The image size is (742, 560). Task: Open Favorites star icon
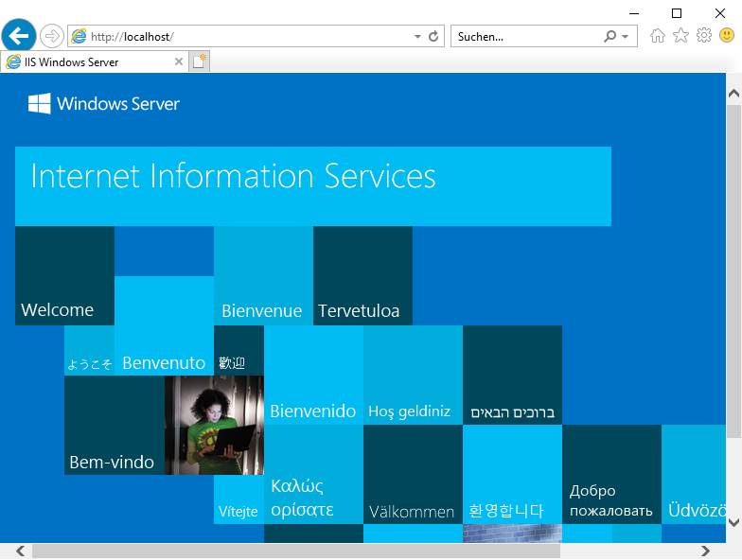[x=680, y=36]
